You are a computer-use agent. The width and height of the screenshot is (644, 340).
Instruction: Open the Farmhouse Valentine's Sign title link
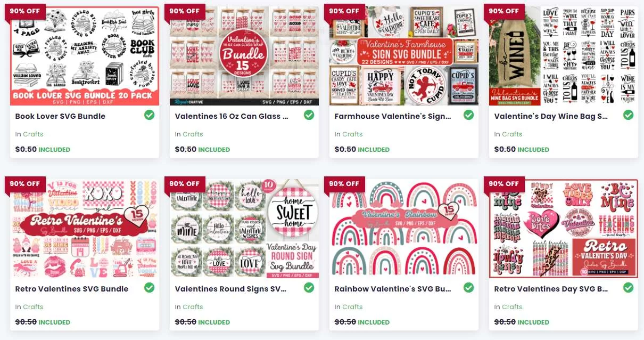click(393, 116)
